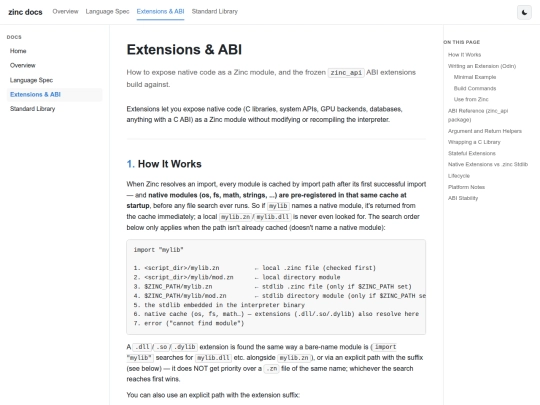This screenshot has height=405, width=540.
Task: Jump to Lifecycle in page outline
Action: (459, 176)
